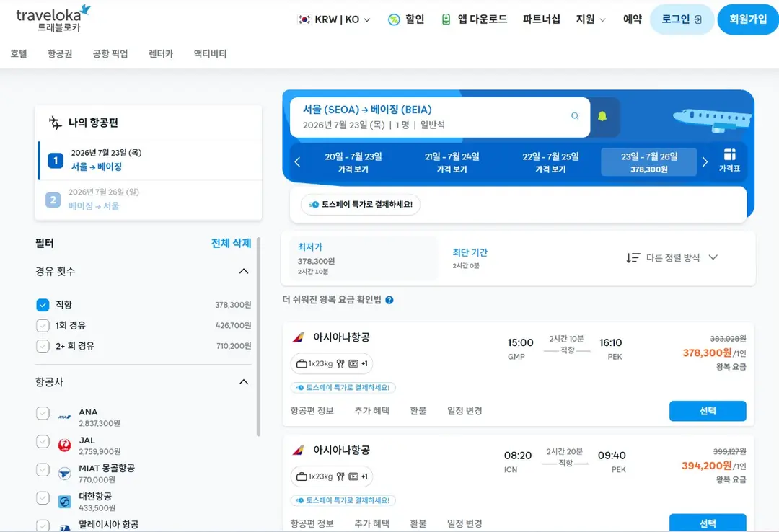The width and height of the screenshot is (779, 532).
Task: Click the 서울 (SEOA) → 베이징 (BEIA) search box
Action: [440, 118]
